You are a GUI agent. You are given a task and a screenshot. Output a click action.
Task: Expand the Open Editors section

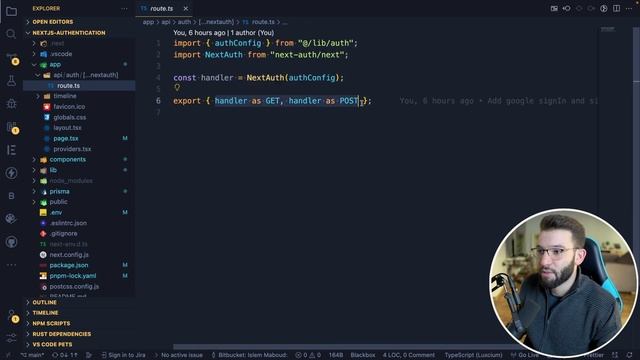coord(53,22)
